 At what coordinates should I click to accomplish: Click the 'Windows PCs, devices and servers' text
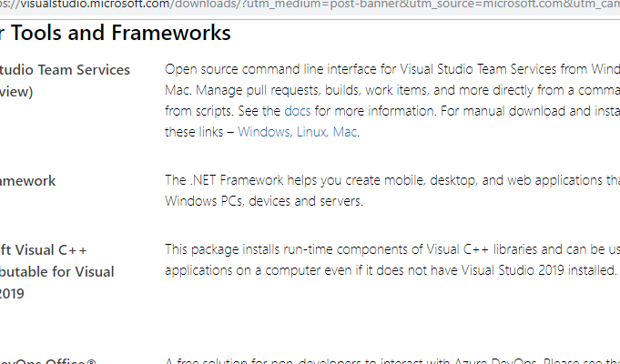(264, 201)
